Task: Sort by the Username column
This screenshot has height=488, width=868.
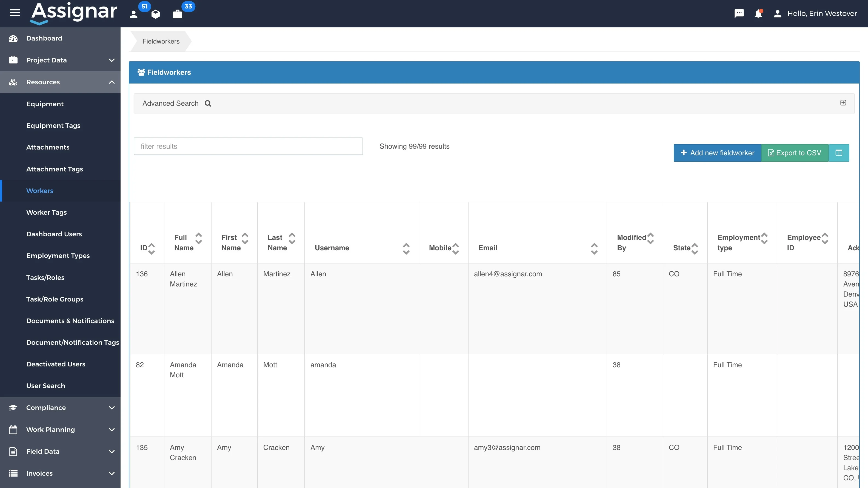Action: 406,249
